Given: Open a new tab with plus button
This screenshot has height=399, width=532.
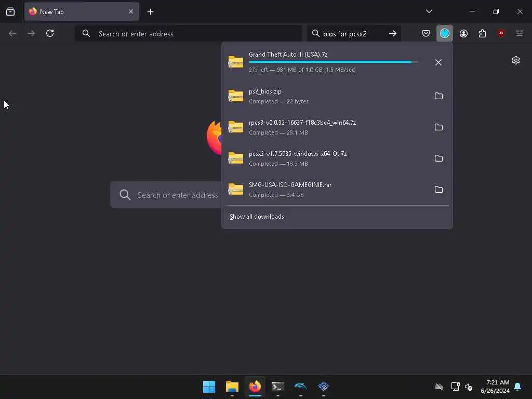Looking at the screenshot, I should (150, 11).
